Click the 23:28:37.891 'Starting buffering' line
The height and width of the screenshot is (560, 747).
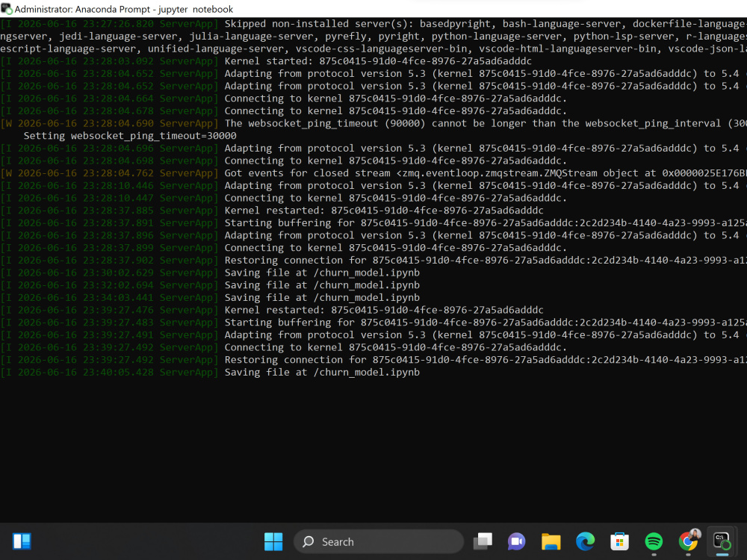click(x=373, y=223)
